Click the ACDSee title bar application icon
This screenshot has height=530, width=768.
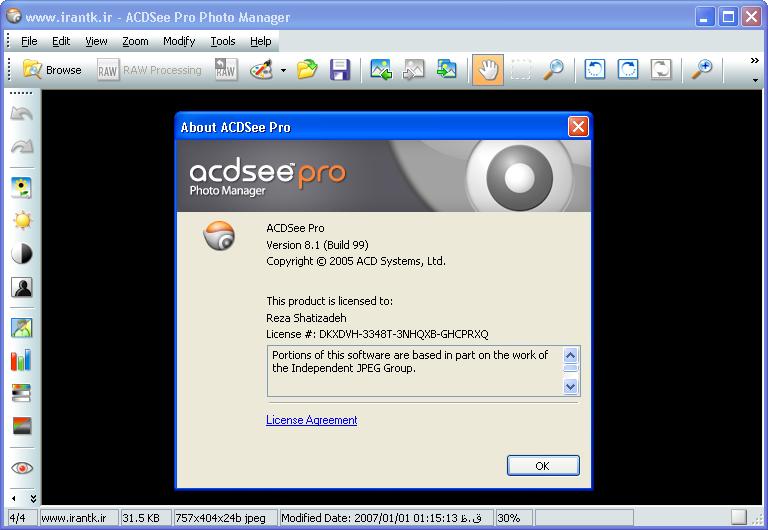point(14,16)
